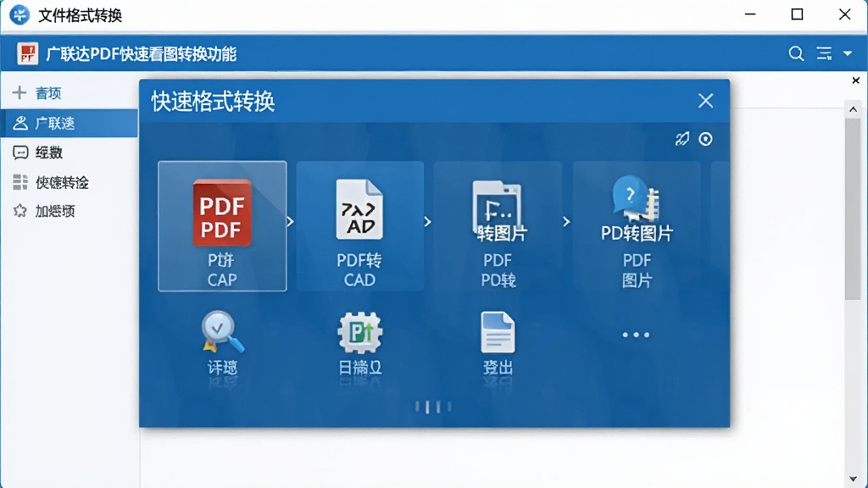This screenshot has width=868, height=488.
Task: Click the vertical scrollbar thumb
Action: [x=853, y=209]
